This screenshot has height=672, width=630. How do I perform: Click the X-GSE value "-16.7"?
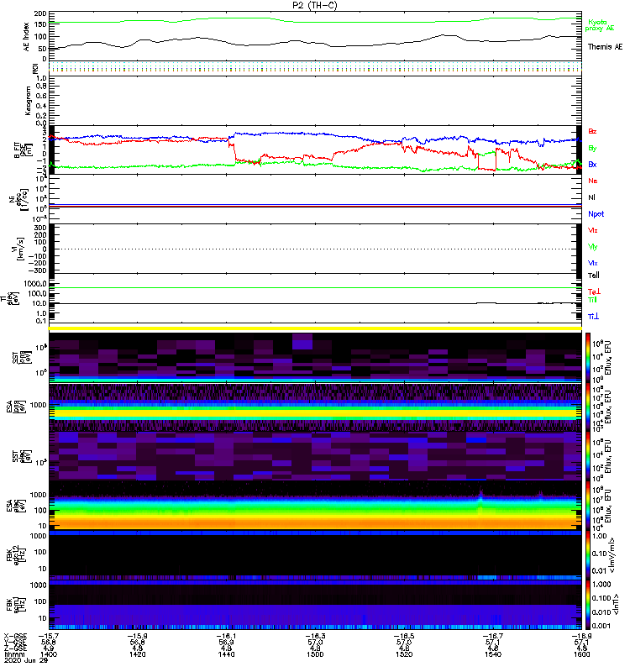pos(493,636)
